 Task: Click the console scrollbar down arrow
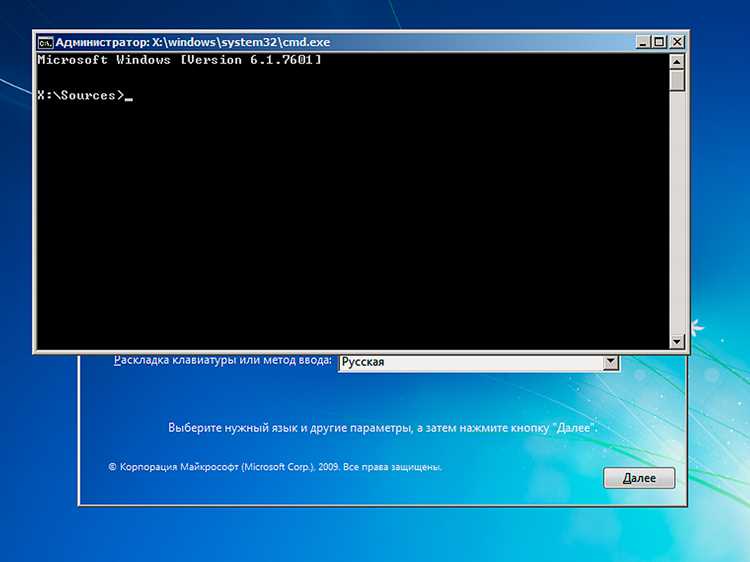pyautogui.click(x=677, y=342)
